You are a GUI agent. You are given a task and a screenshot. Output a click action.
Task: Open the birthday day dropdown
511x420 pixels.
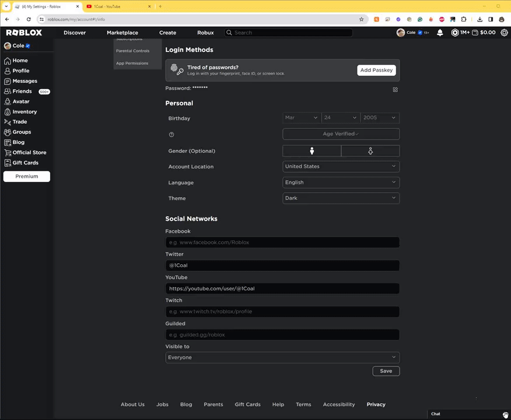[341, 118]
